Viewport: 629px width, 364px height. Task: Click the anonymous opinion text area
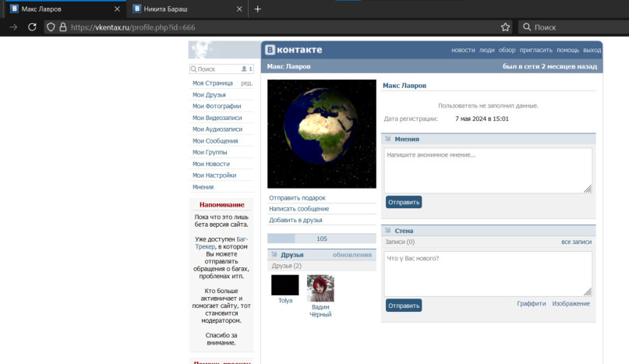488,171
